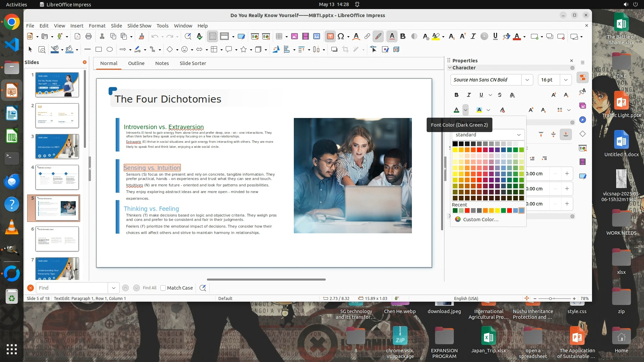This screenshot has width=644, height=362.
Task: Click the Display Grid toolbar icon
Action: pyautogui.click(x=213, y=37)
